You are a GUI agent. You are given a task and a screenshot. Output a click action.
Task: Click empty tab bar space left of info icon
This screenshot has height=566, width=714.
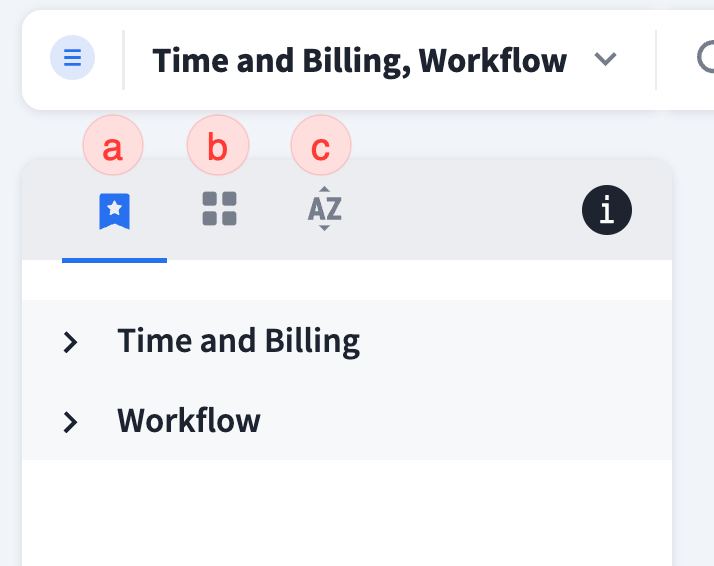click(460, 210)
